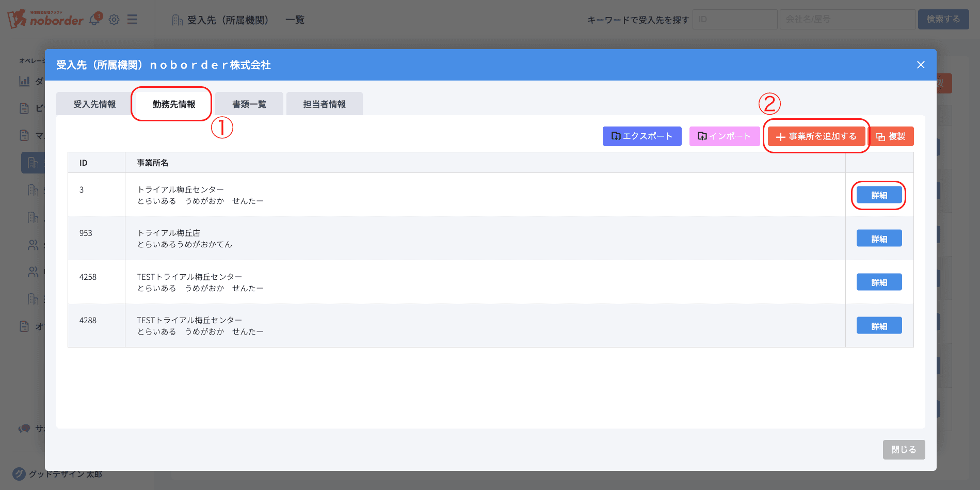Open settings via the gear icon
Screen dimensions: 980x490
coord(114,20)
